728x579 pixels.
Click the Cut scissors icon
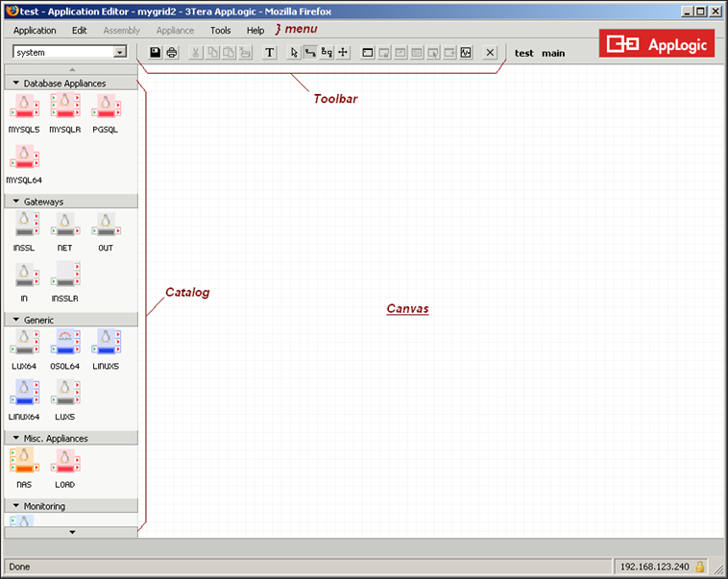196,53
